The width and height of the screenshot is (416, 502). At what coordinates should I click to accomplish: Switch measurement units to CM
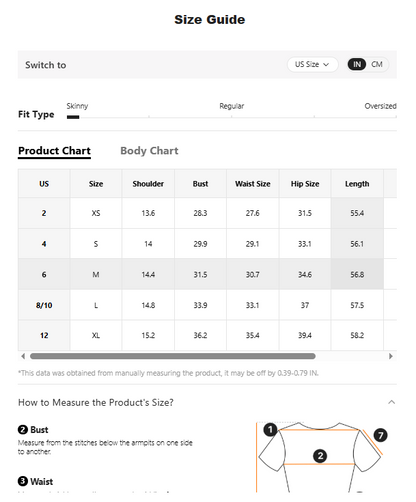(377, 64)
